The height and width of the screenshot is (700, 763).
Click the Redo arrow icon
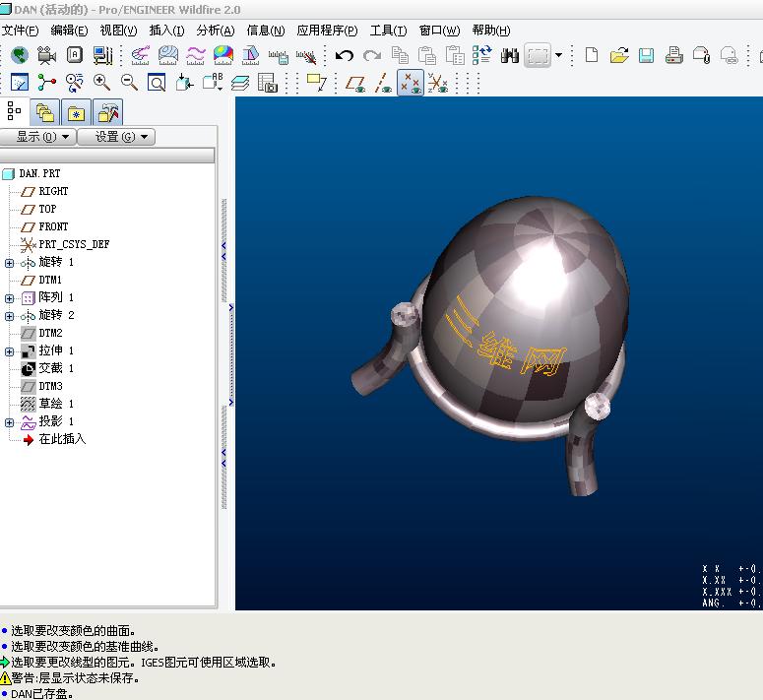tap(372, 55)
